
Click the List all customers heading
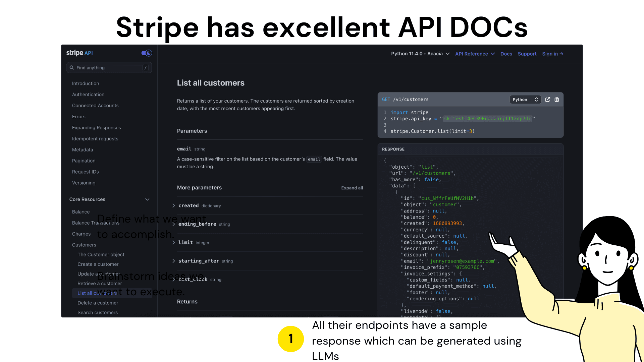pyautogui.click(x=211, y=83)
